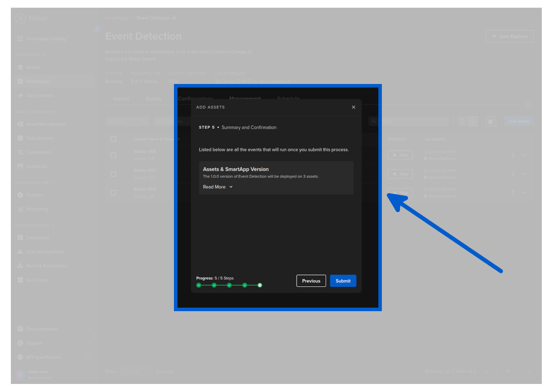Go back with the Previous button
Screen dimensions: 553x392
pos(311,281)
